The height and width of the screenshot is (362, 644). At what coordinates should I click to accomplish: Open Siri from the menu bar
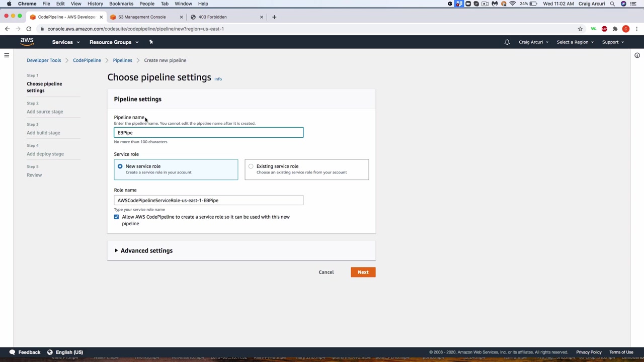[623, 4]
